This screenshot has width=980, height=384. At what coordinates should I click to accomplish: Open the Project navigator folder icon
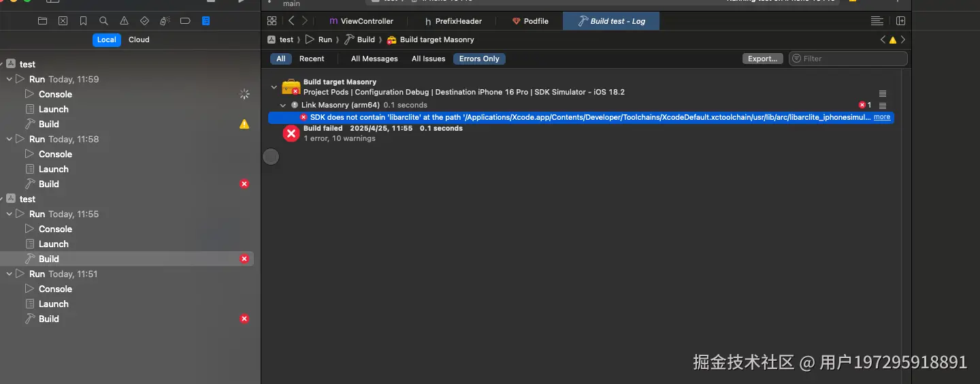click(x=42, y=21)
